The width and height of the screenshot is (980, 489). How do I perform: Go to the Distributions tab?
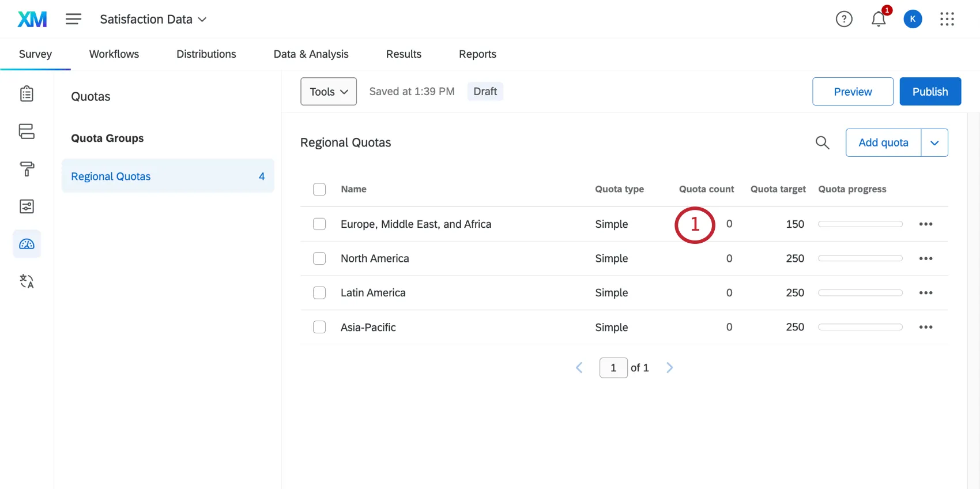click(x=206, y=54)
